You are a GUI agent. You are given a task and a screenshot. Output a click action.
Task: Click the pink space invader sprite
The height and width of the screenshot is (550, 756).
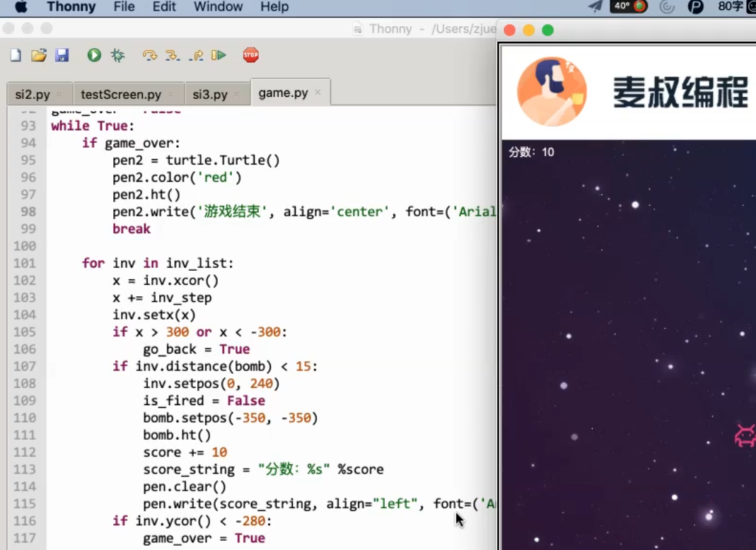(745, 435)
